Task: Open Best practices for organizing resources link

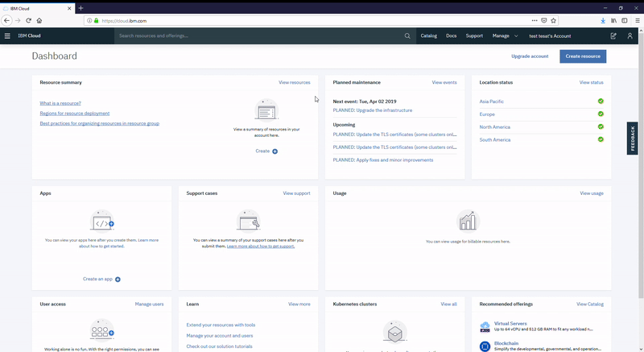Action: click(x=99, y=123)
